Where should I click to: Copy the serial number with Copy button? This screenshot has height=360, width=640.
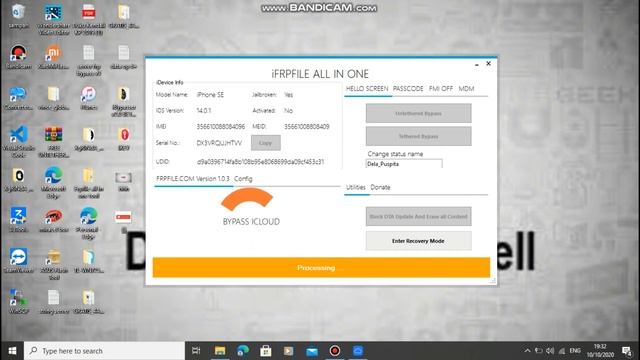click(x=265, y=143)
